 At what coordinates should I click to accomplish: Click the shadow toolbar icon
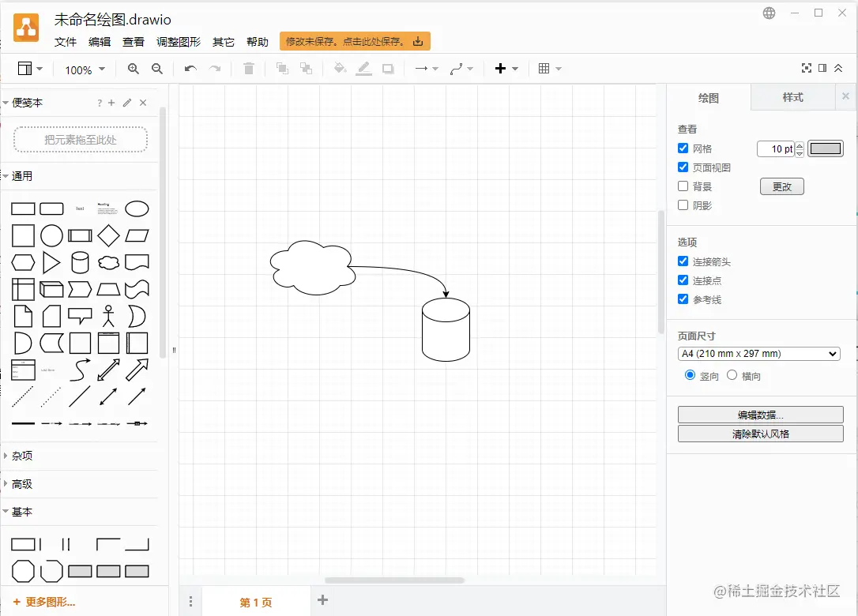[x=388, y=69]
